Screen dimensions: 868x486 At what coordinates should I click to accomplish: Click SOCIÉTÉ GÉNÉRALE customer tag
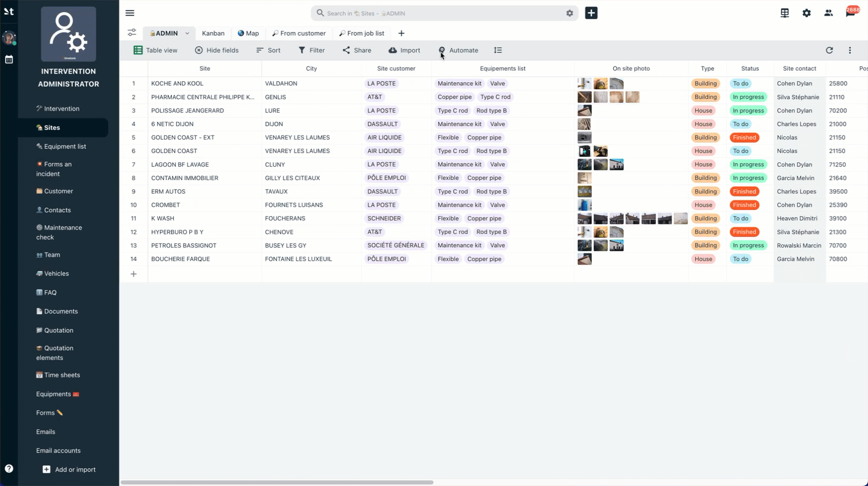click(x=395, y=246)
